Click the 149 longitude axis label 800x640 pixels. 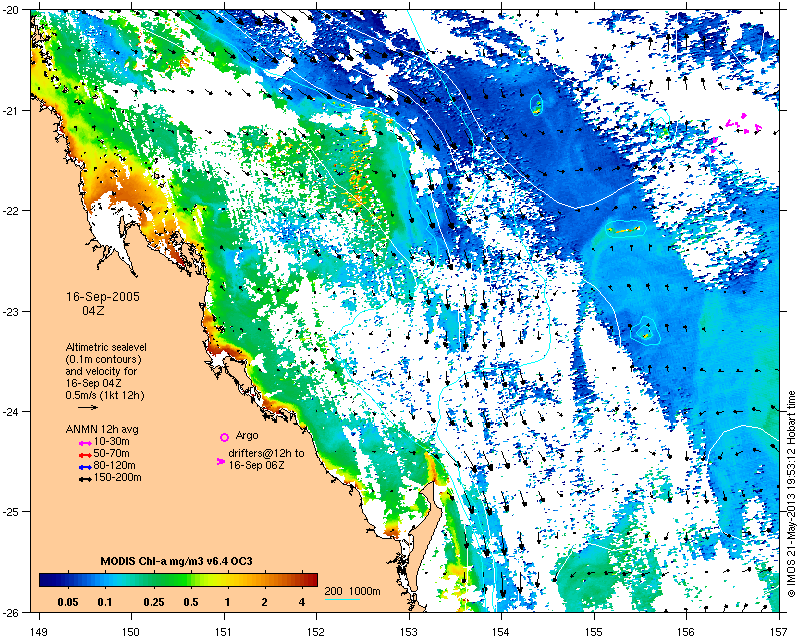pyautogui.click(x=39, y=632)
